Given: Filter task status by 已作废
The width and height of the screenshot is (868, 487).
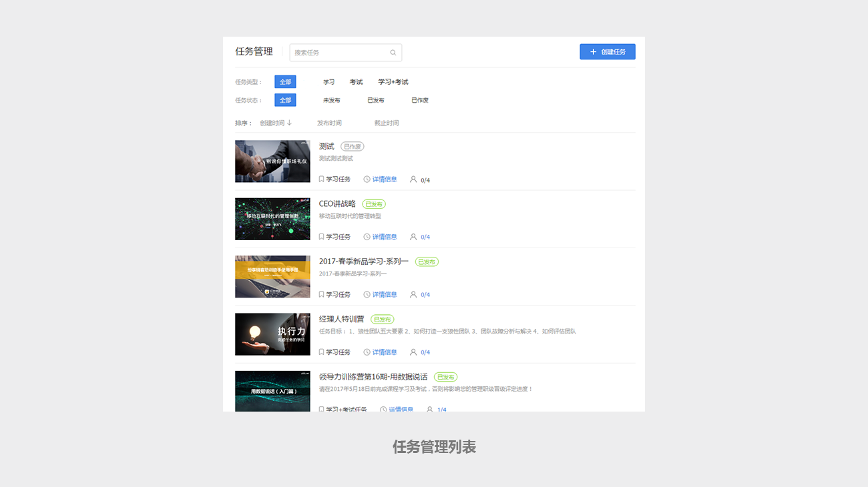Looking at the screenshot, I should pos(420,100).
